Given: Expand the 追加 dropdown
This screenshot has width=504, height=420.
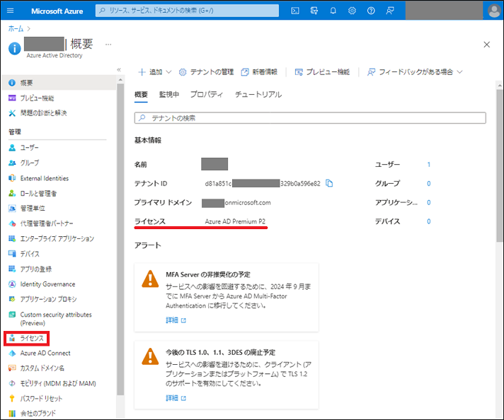Looking at the screenshot, I should pyautogui.click(x=155, y=72).
